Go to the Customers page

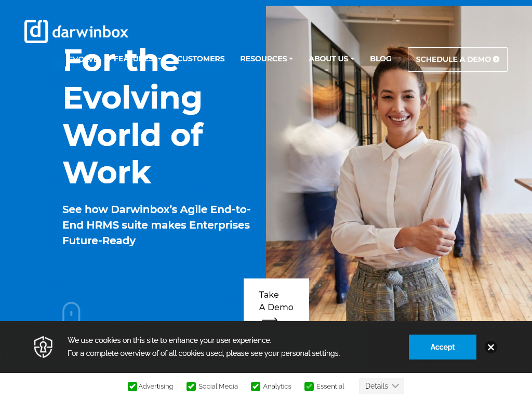(201, 59)
